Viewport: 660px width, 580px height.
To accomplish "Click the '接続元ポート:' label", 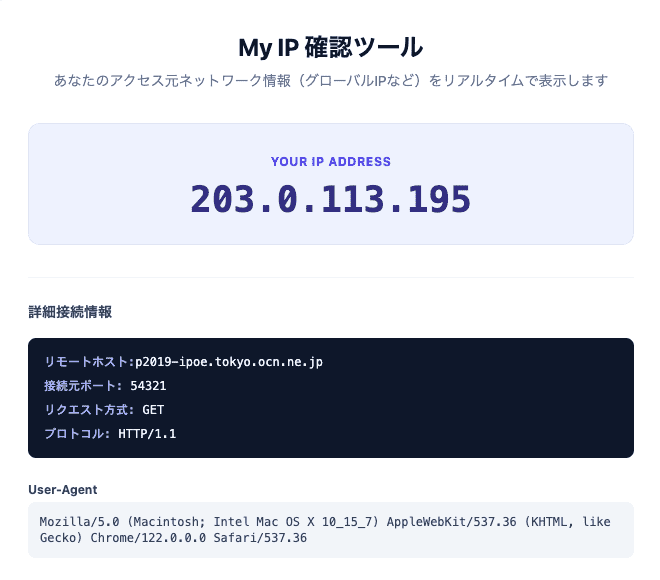I will [83, 386].
